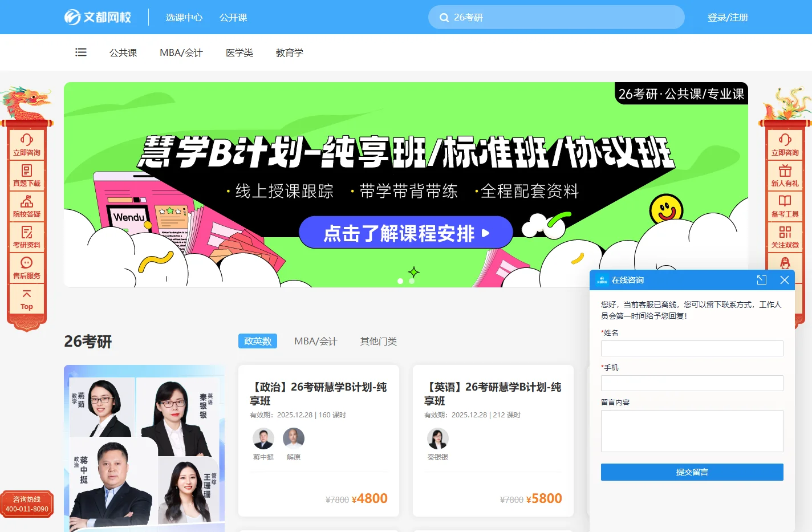Click 秦银银 teacher avatar in 英语 card
The width and height of the screenshot is (812, 532).
438,438
